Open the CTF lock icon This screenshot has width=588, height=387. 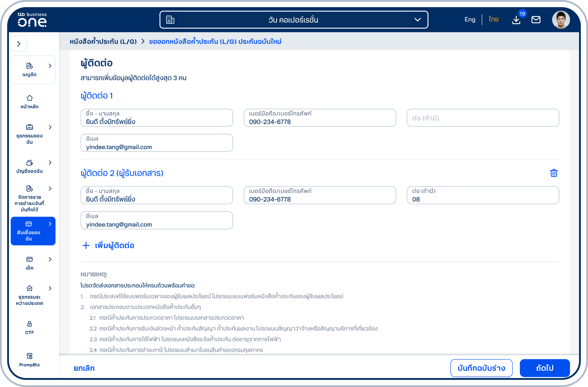point(29,327)
